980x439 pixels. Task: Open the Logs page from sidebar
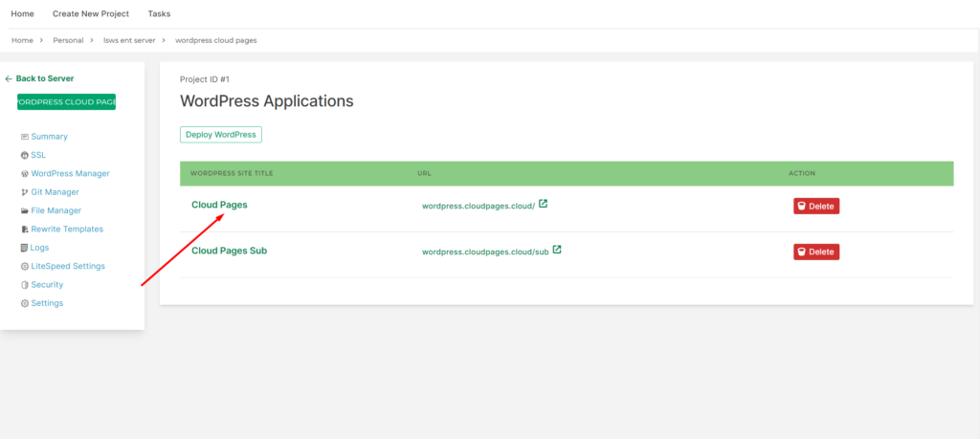[x=39, y=248]
